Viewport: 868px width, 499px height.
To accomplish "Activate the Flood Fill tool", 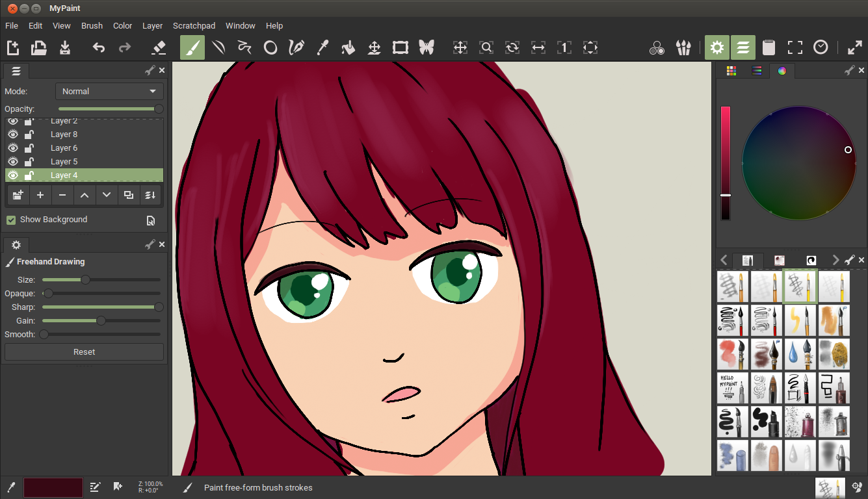I will coord(349,47).
